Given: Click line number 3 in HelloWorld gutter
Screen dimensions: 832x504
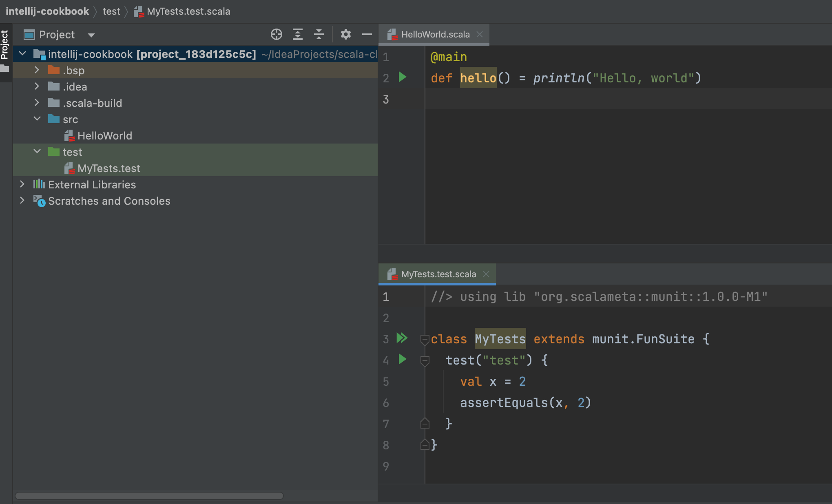Looking at the screenshot, I should [386, 99].
